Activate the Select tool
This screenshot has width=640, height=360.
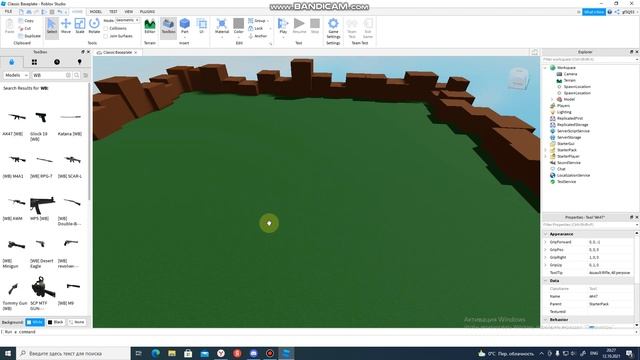pyautogui.click(x=52, y=28)
